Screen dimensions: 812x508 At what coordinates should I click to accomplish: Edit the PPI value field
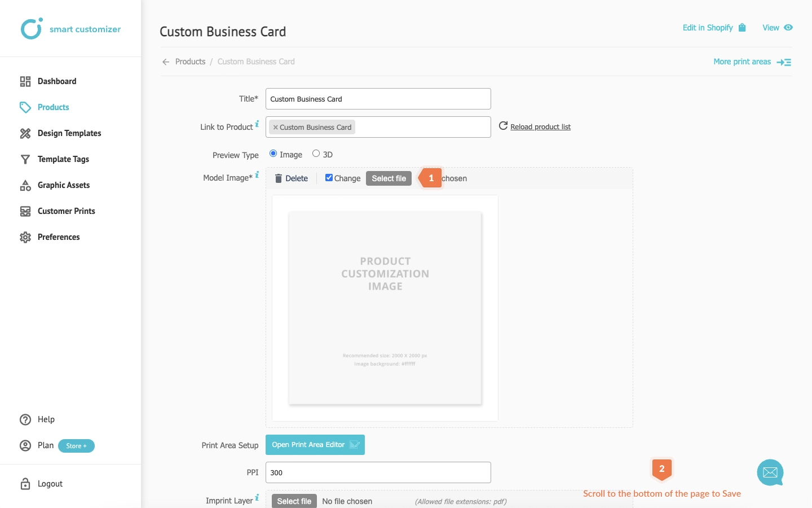tap(378, 472)
